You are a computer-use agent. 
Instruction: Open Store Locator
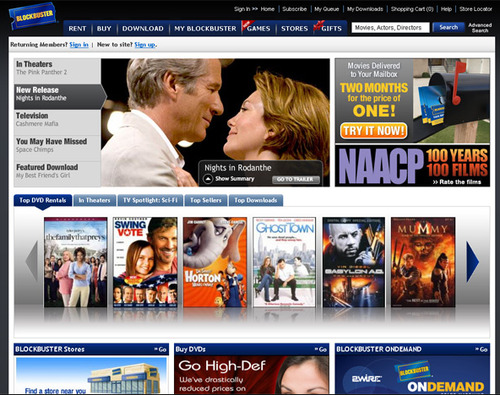(476, 9)
